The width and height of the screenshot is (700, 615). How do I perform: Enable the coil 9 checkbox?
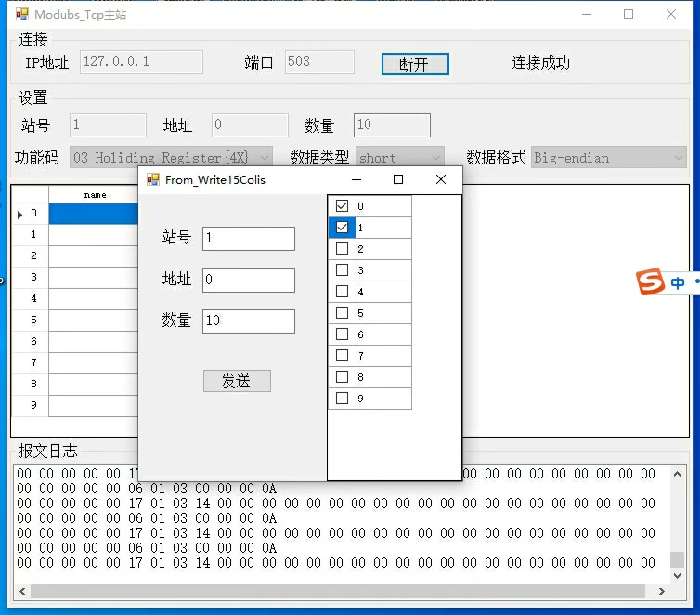point(342,399)
